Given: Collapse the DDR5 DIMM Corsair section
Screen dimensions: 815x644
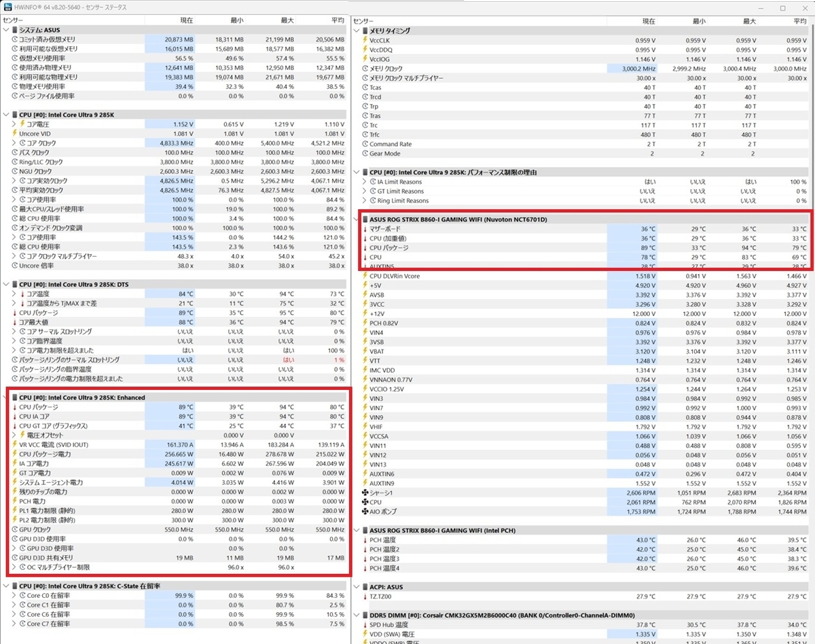Looking at the screenshot, I should click(356, 615).
